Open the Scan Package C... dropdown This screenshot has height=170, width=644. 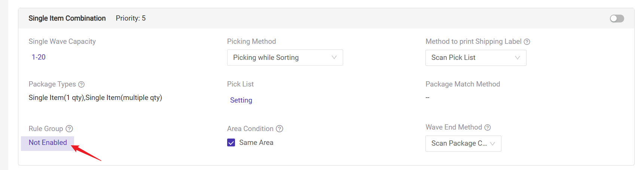(463, 143)
